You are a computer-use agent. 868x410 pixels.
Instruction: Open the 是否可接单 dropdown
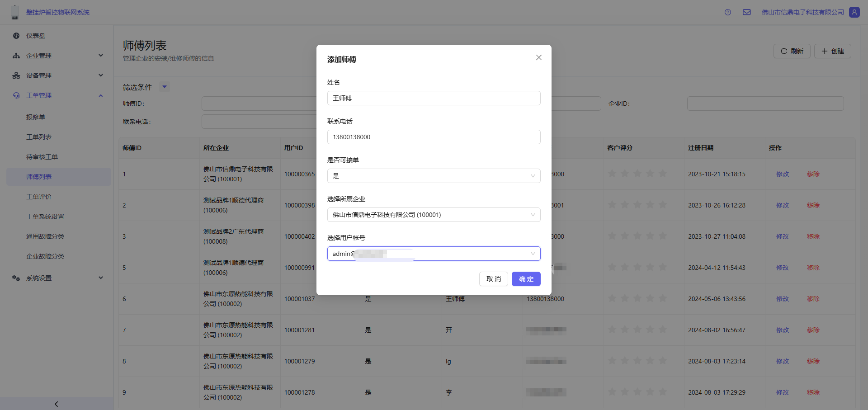click(x=434, y=176)
